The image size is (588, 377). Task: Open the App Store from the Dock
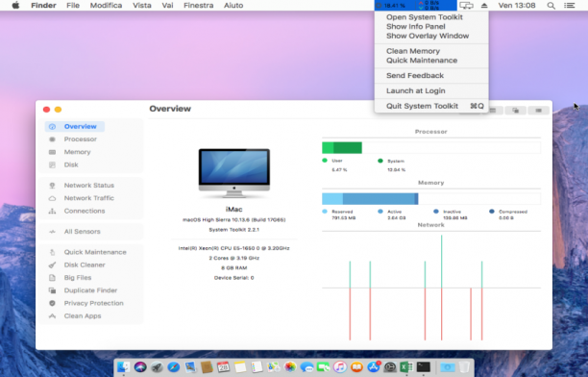coord(374,366)
